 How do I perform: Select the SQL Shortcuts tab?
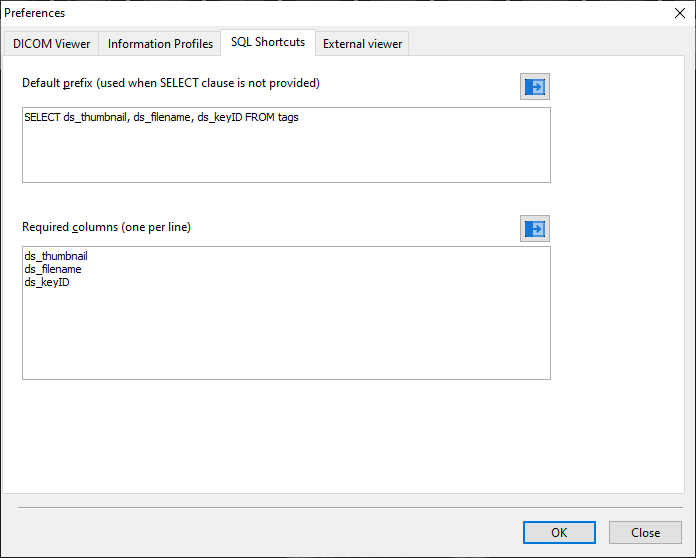click(268, 42)
